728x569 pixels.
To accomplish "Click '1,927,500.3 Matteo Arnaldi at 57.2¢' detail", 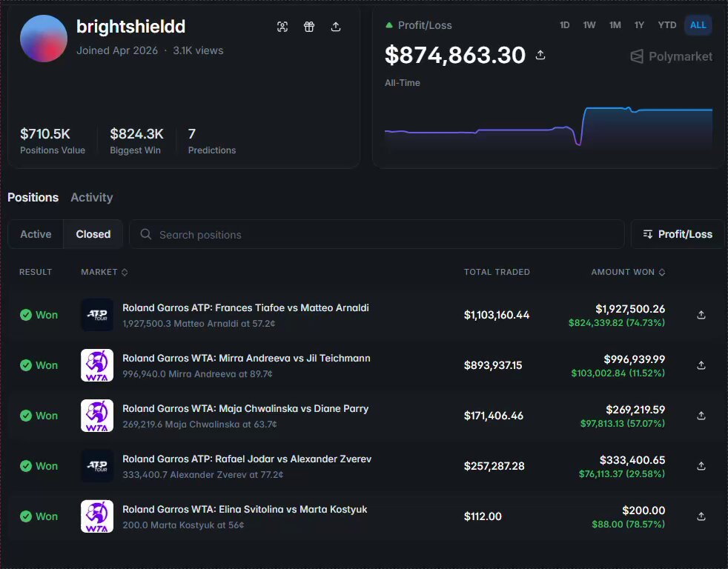I will pyautogui.click(x=199, y=324).
